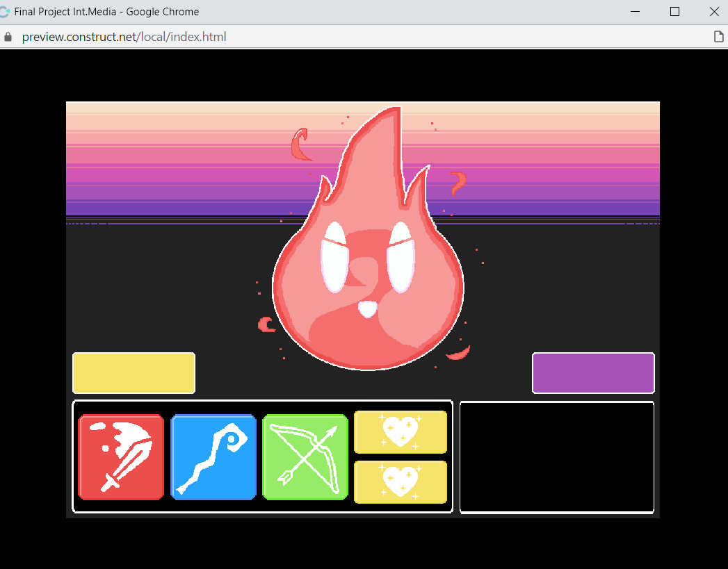Click the purple bar on the right side
The width and height of the screenshot is (728, 569).
(593, 373)
